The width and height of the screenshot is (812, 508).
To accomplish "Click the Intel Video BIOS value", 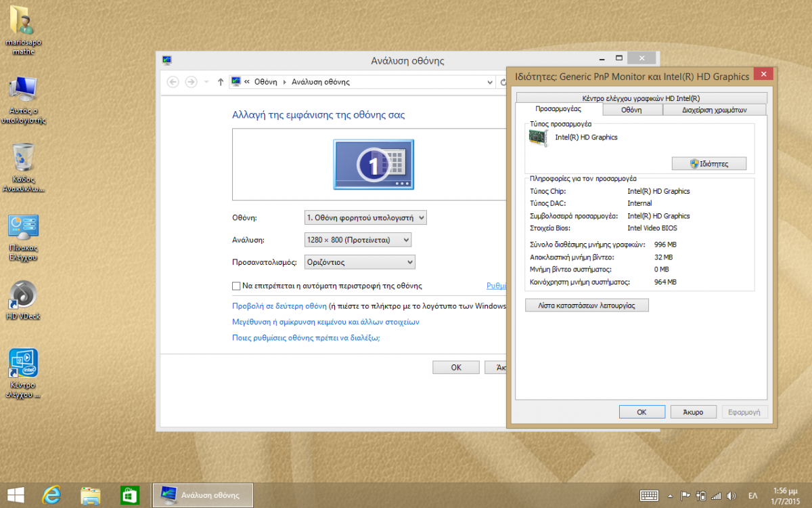I will (x=652, y=228).
